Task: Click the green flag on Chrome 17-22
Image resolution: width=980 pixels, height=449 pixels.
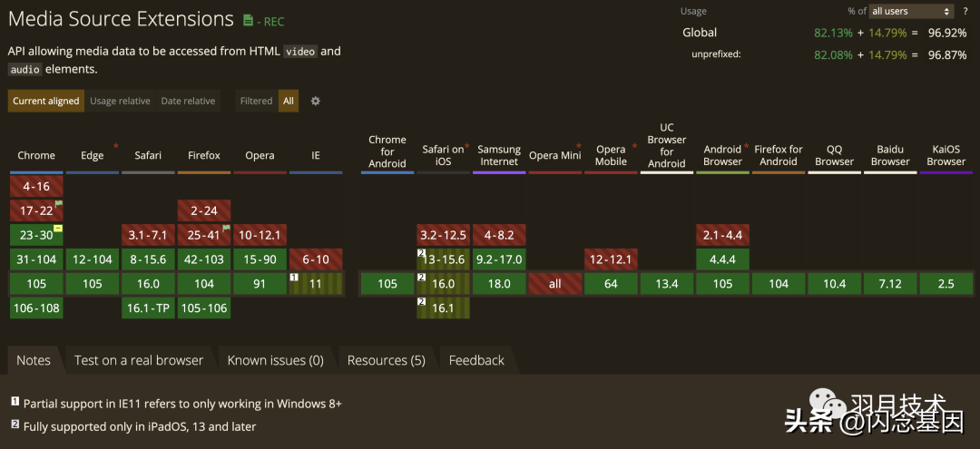Action: (59, 203)
